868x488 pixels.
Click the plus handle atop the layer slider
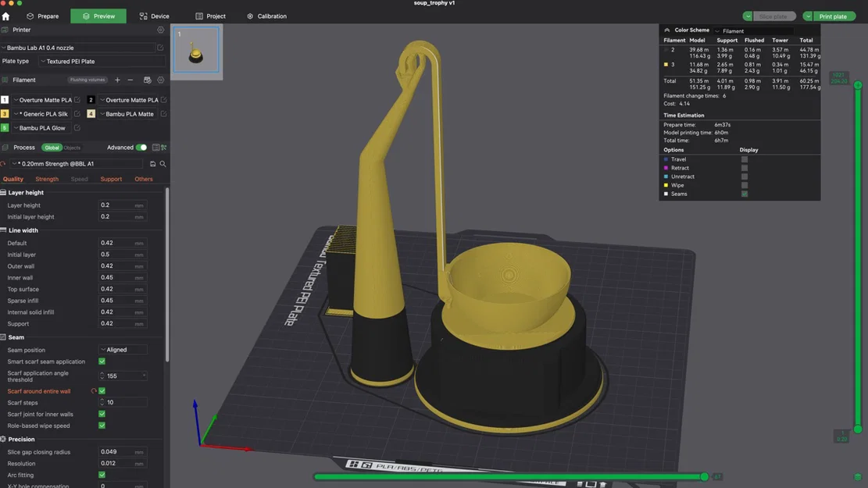pyautogui.click(x=858, y=85)
